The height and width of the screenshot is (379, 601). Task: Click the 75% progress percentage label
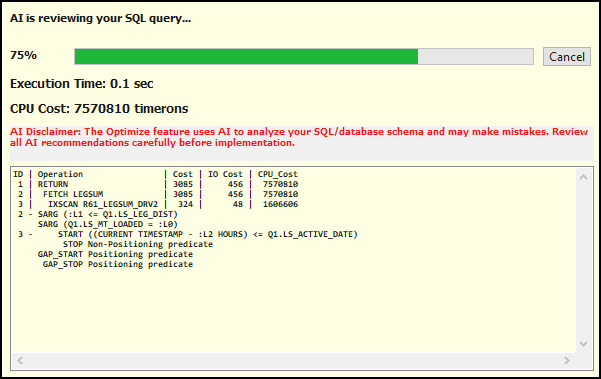23,55
